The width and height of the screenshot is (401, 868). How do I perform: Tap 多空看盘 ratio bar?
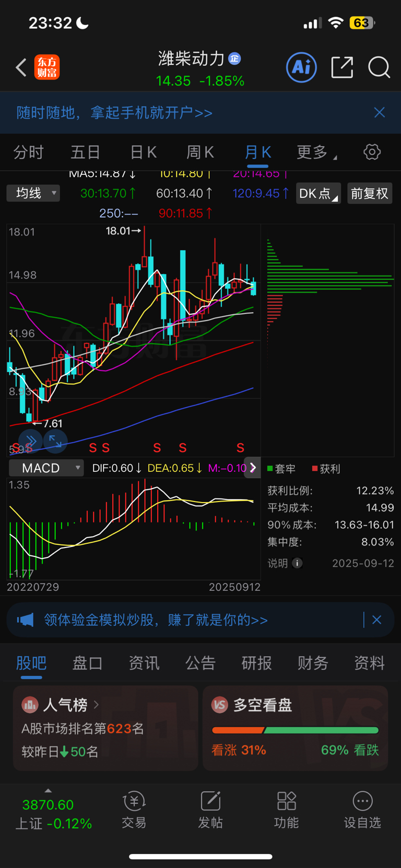[x=295, y=730]
